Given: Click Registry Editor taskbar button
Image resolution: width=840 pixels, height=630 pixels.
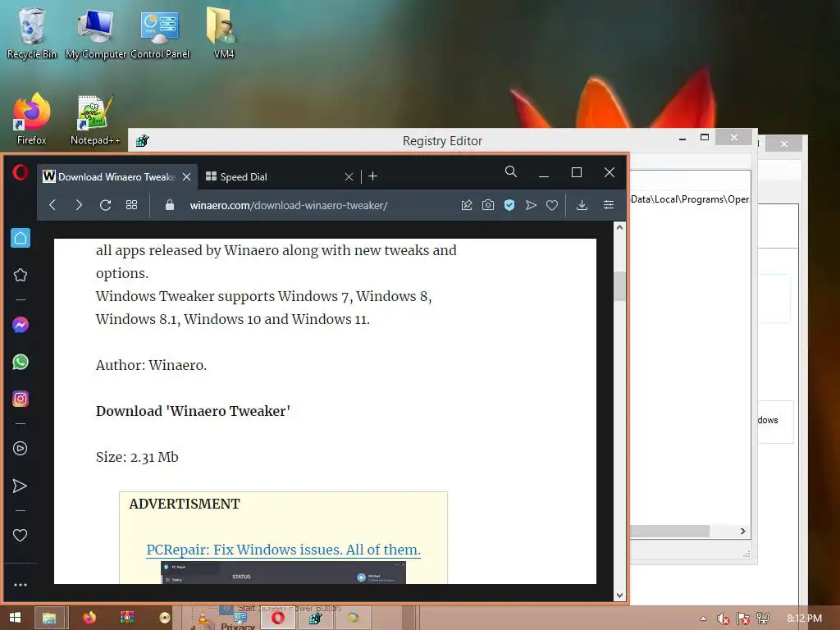Looking at the screenshot, I should coord(315,619).
